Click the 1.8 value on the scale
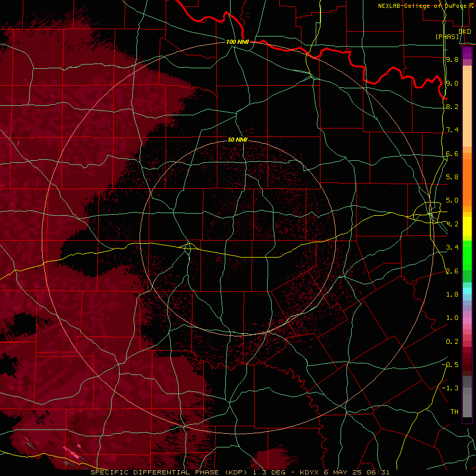This screenshot has width=476, height=476. [x=452, y=295]
